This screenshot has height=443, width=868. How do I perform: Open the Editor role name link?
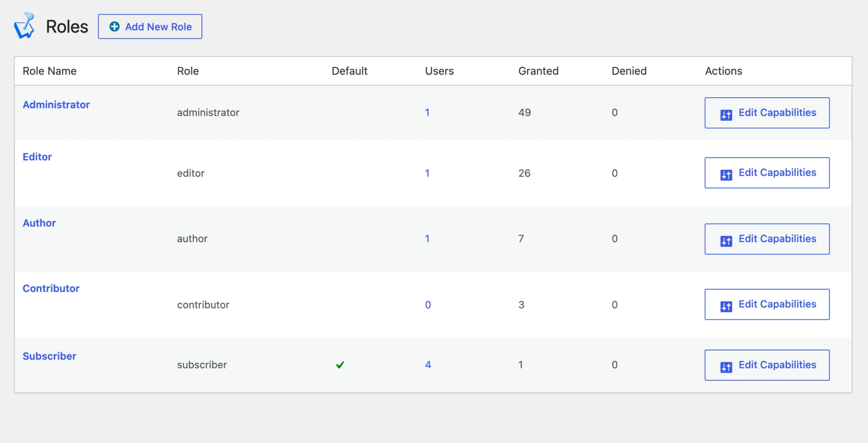point(37,157)
